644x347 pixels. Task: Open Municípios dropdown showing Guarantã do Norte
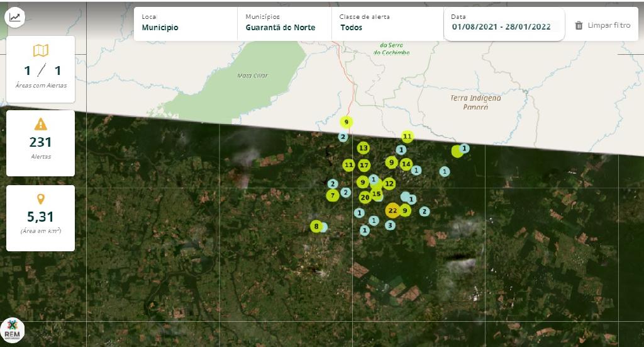284,23
